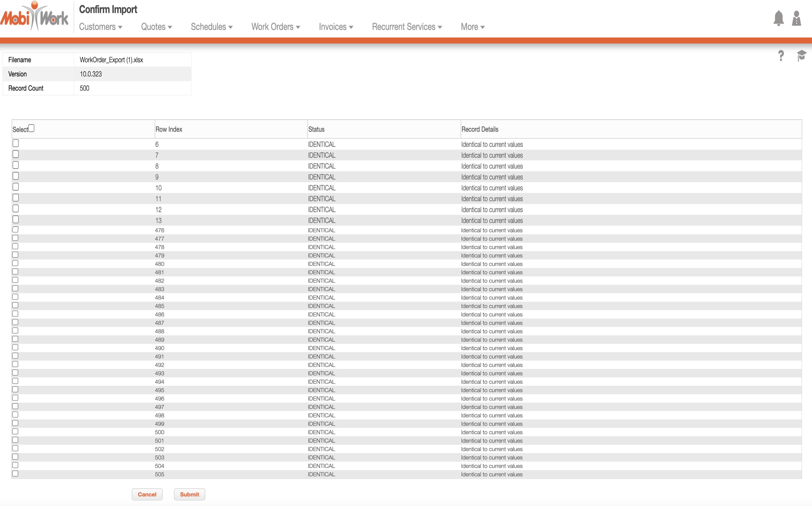Expand the More dropdown menu
Image resolution: width=812 pixels, height=506 pixels.
click(x=473, y=27)
